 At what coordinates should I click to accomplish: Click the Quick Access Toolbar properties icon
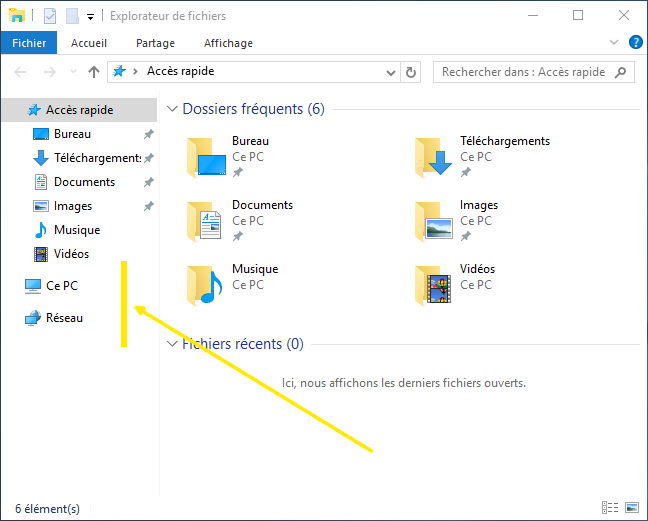pos(50,16)
